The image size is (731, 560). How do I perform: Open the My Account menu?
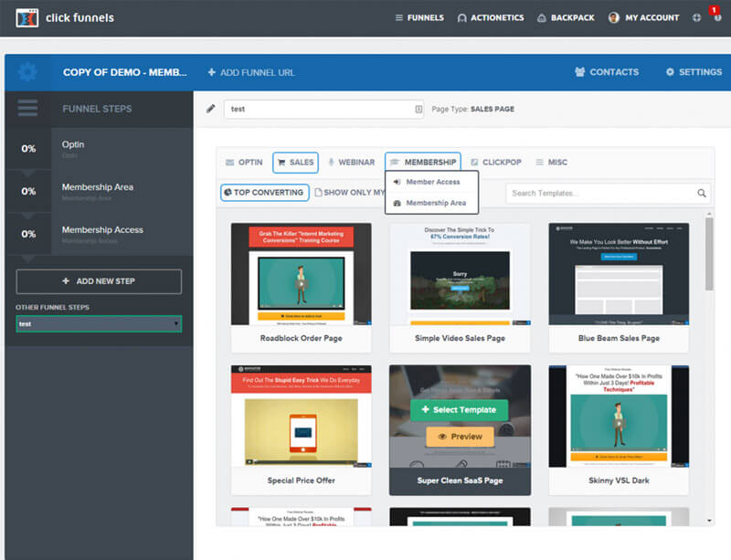click(644, 17)
